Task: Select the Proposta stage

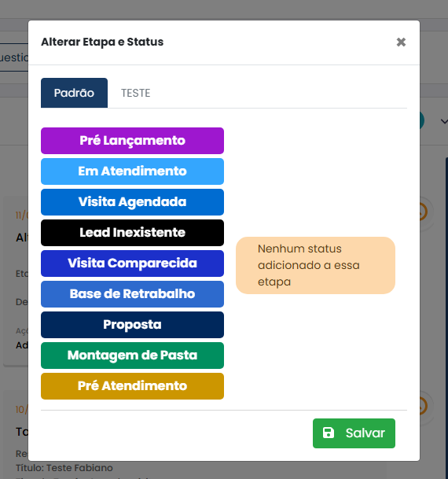Action: 133,325
